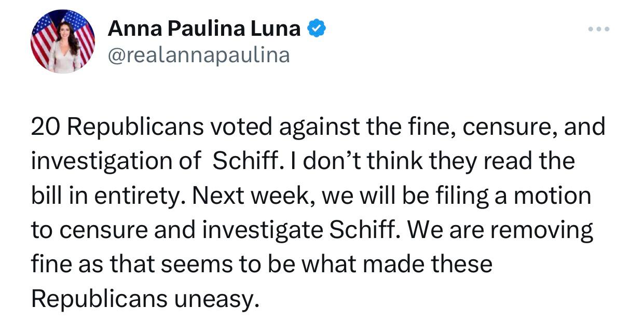Click the line beginning "fine as that seems"
The width and height of the screenshot is (644, 335).
click(x=262, y=264)
